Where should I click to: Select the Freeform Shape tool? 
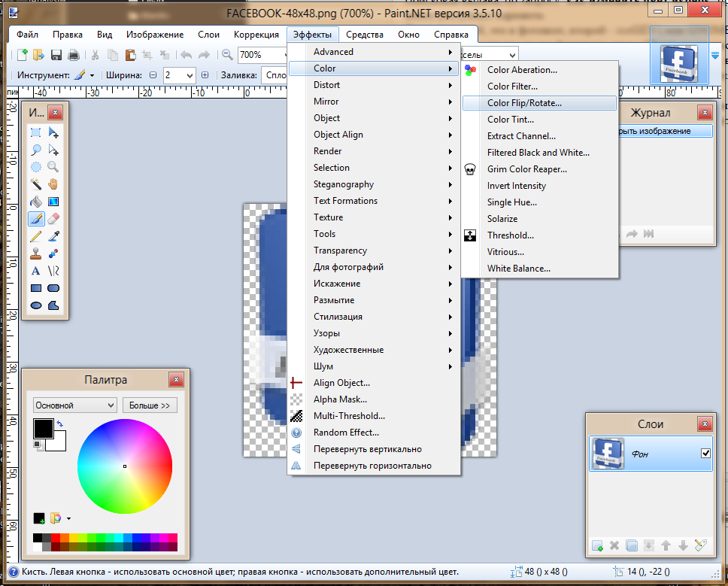coord(53,305)
